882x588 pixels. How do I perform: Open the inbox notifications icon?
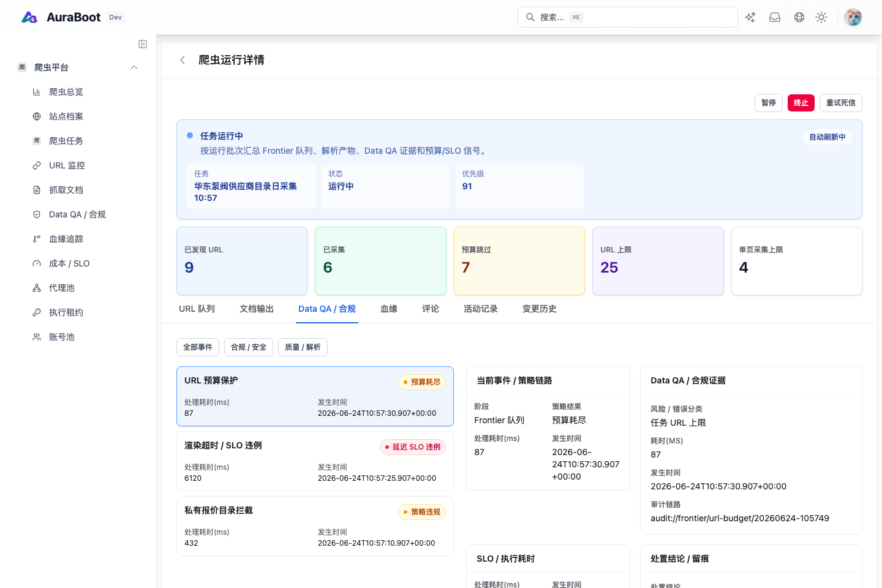point(775,17)
